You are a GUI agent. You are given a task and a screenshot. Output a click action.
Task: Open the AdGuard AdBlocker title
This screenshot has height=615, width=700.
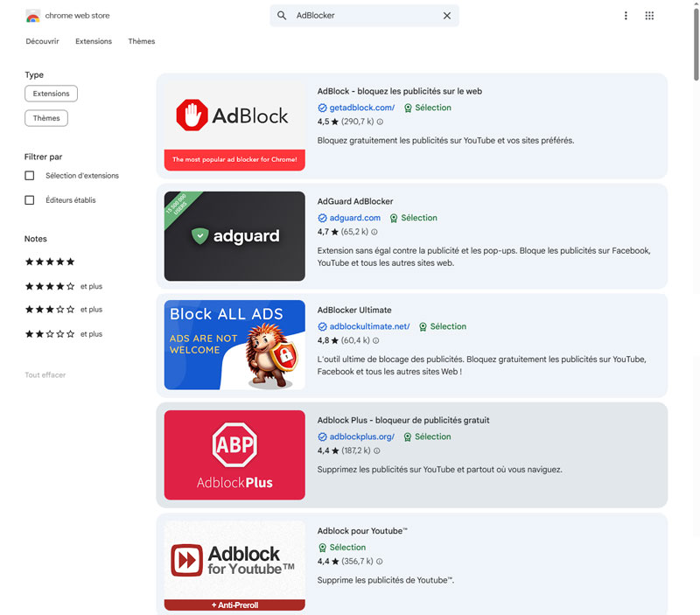point(355,201)
